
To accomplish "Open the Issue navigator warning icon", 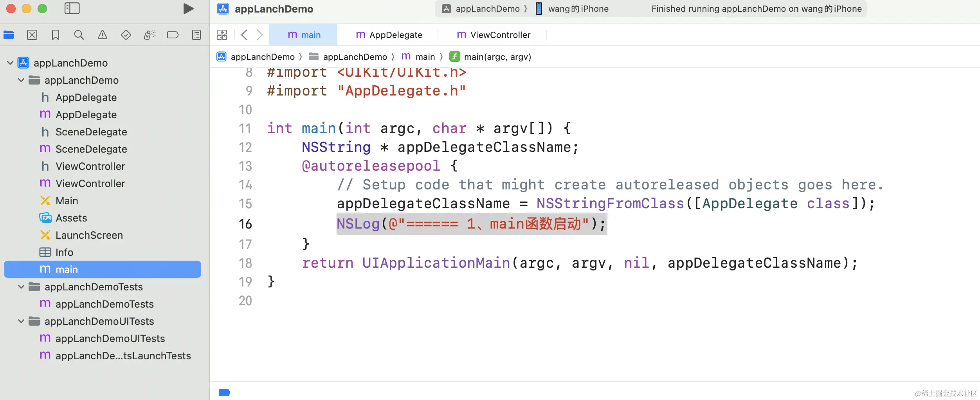I will 103,35.
